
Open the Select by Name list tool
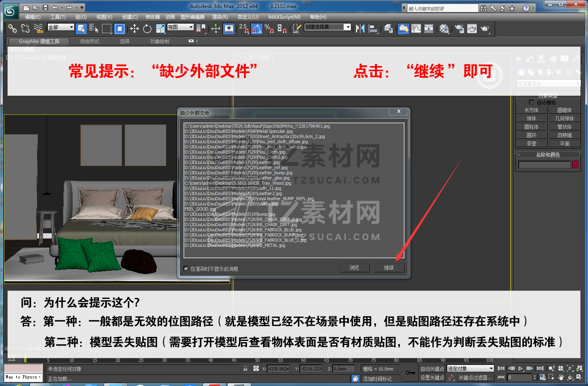(94, 28)
